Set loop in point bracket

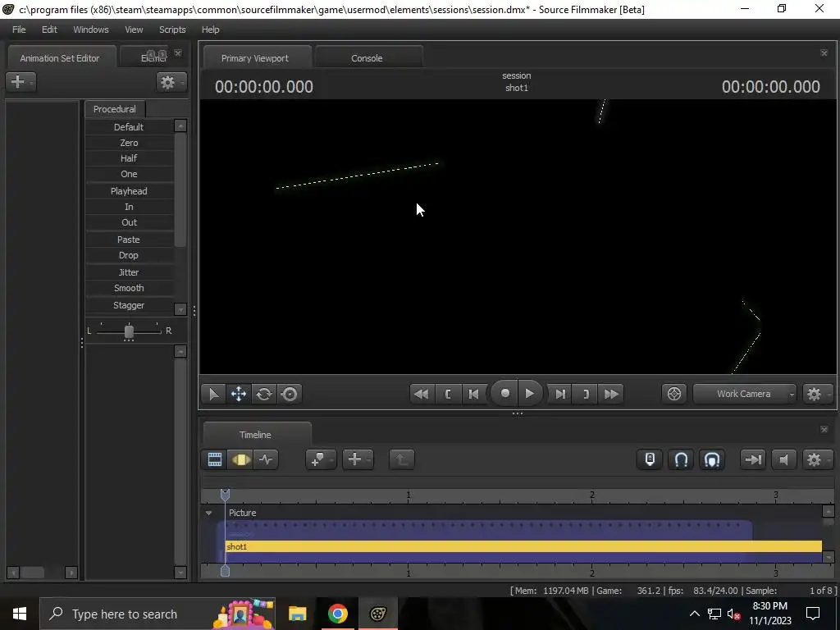click(448, 395)
